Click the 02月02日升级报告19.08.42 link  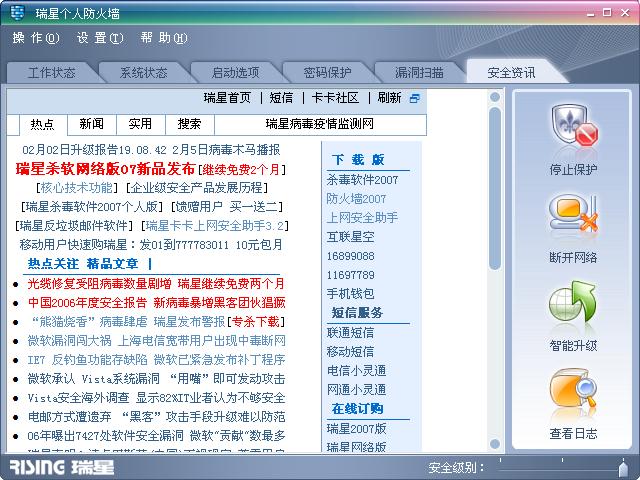coord(94,150)
